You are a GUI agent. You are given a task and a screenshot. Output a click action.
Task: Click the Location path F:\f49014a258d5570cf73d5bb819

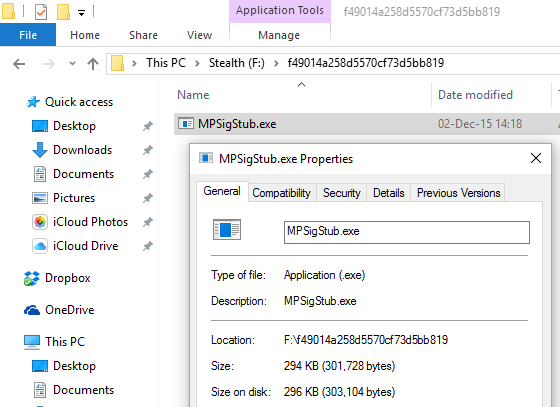[x=366, y=340]
